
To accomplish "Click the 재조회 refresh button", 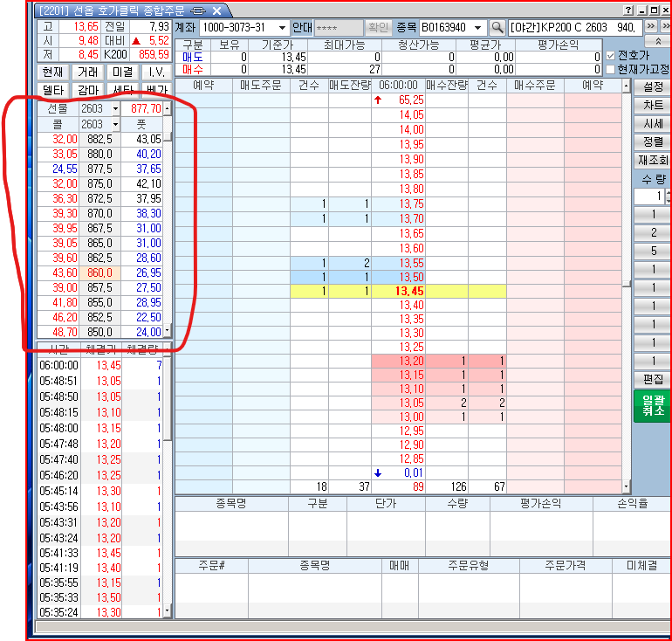I will click(652, 160).
